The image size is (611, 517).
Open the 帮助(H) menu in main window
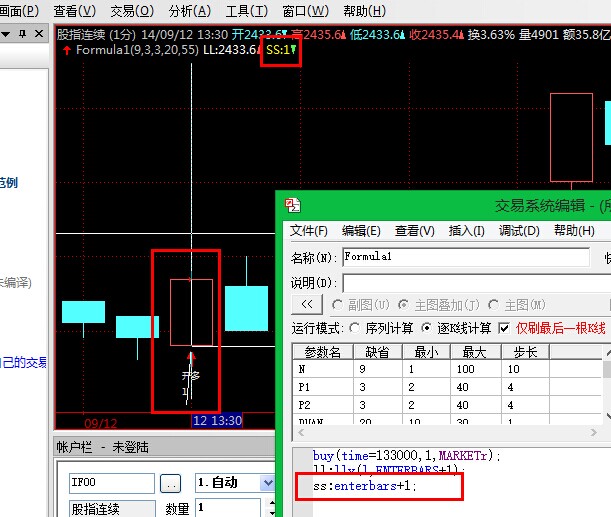tap(364, 11)
